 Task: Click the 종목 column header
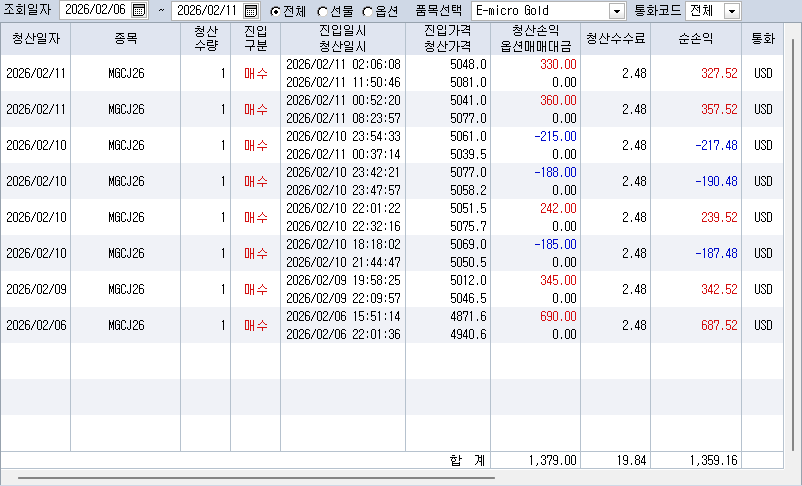point(126,38)
